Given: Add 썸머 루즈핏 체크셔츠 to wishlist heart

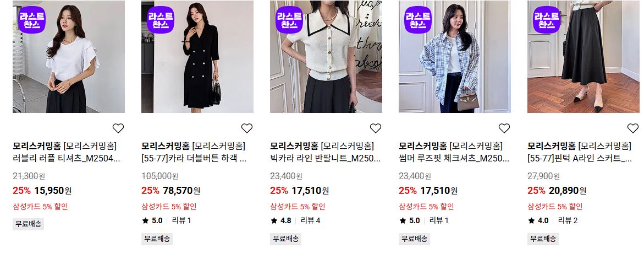Looking at the screenshot, I should 504,128.
